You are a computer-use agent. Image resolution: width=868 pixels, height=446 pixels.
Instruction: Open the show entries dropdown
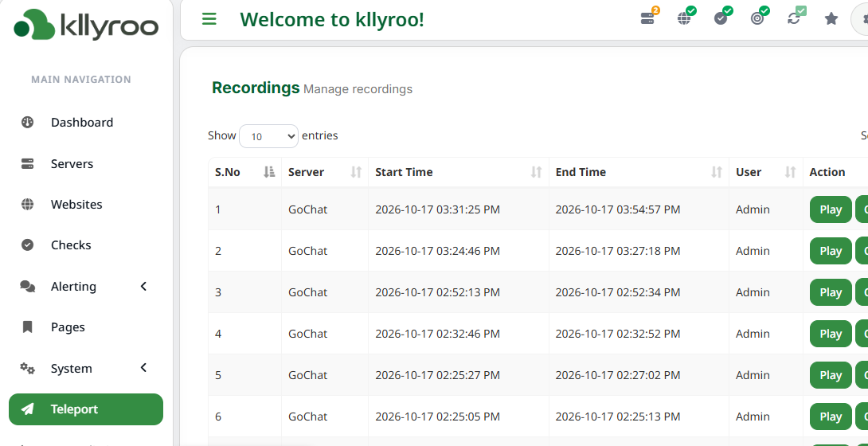(268, 136)
